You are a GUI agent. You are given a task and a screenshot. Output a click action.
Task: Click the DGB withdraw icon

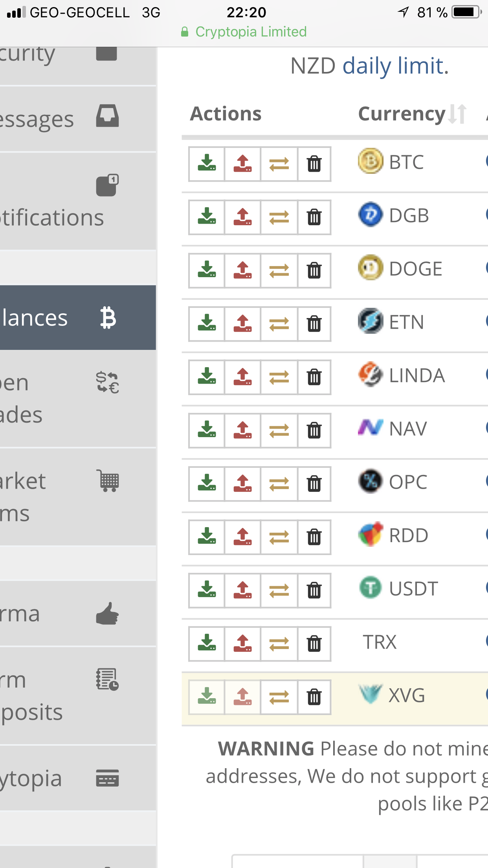pos(242,217)
